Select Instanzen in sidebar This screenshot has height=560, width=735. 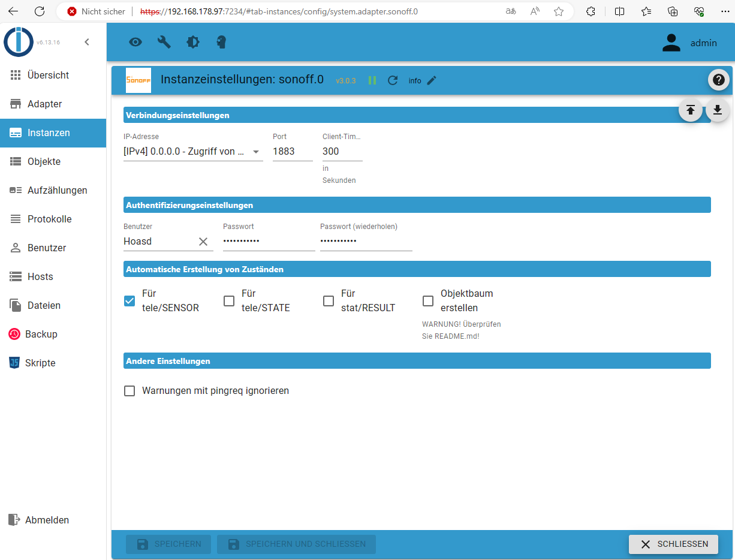click(53, 133)
